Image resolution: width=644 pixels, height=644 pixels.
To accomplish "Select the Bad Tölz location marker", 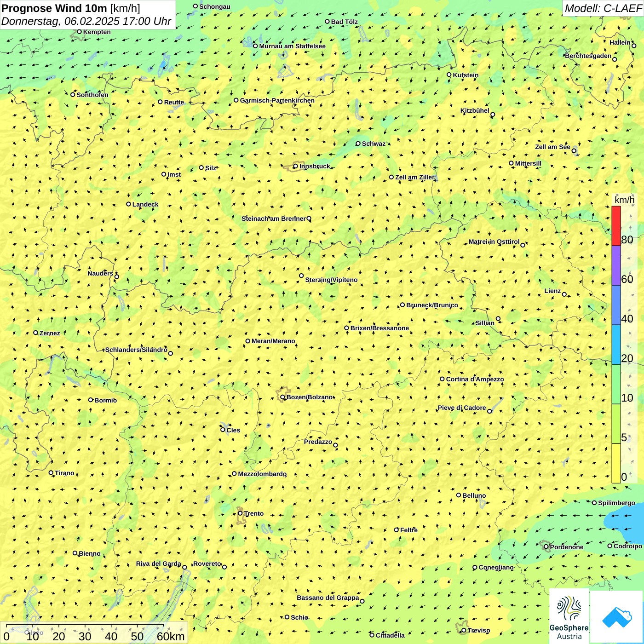I will [327, 22].
